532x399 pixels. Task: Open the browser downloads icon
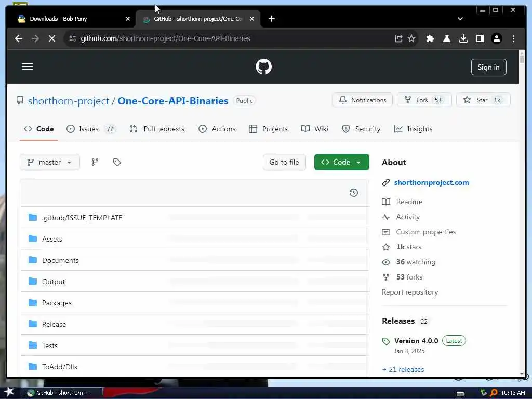click(x=463, y=38)
